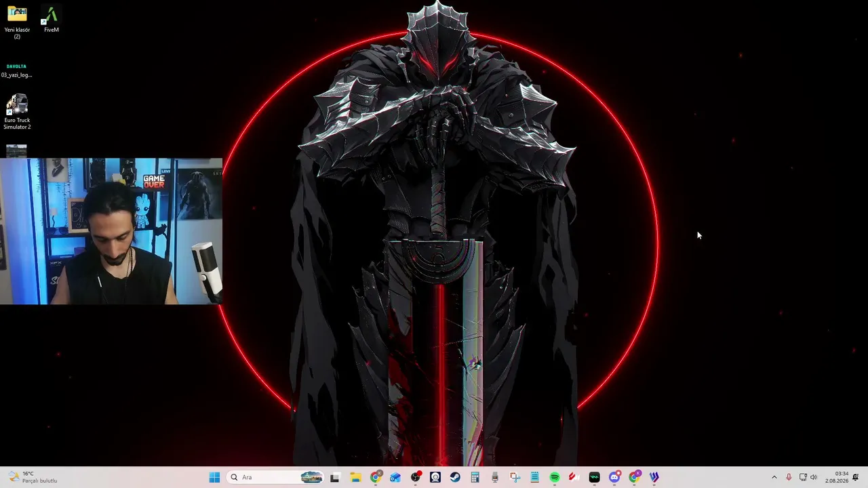Select the 03_yazi_log desktop file

(x=16, y=70)
